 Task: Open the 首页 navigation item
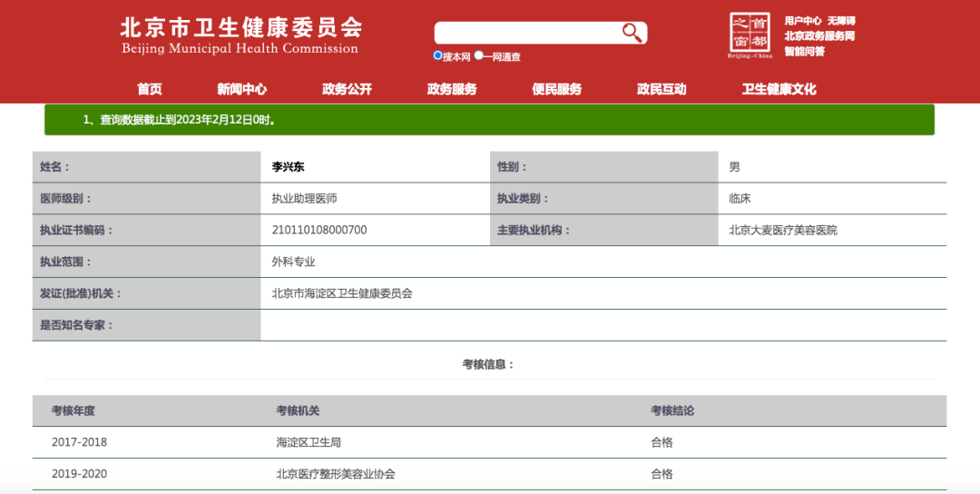pos(150,89)
